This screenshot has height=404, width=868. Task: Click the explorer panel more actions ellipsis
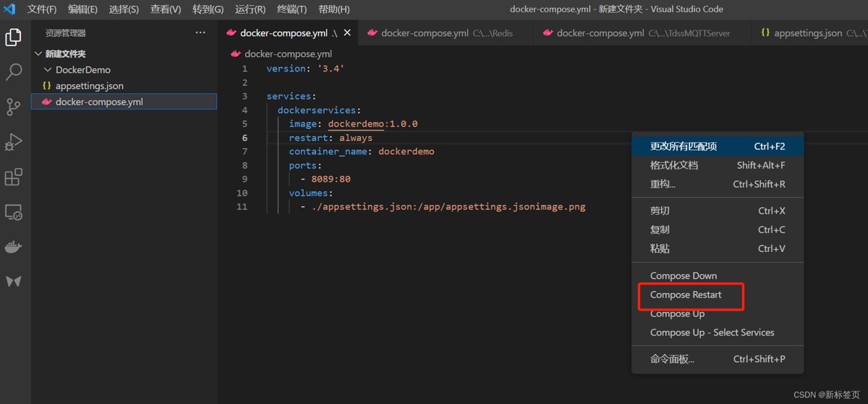tap(200, 33)
